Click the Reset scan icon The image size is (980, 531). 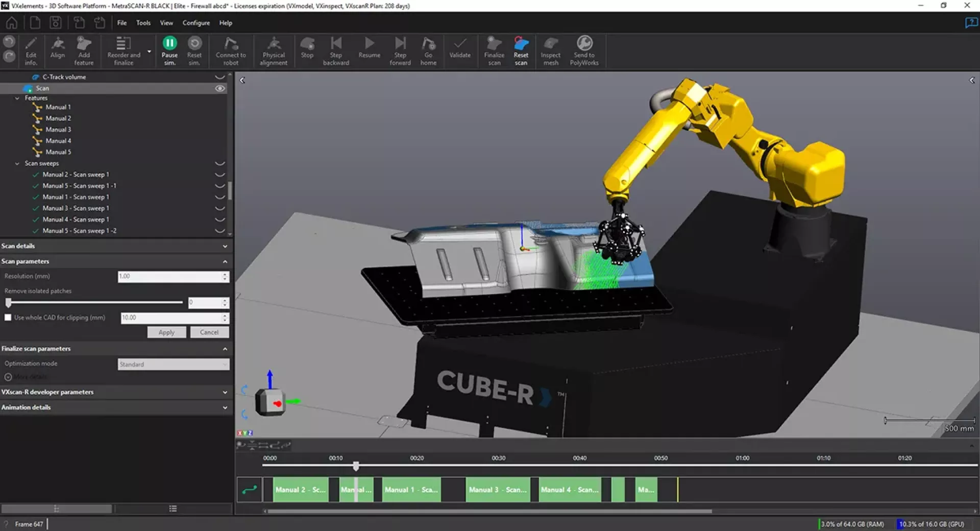tap(521, 44)
